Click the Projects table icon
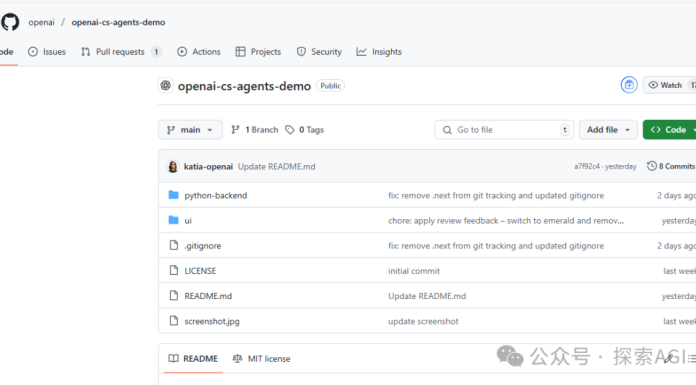 241,52
